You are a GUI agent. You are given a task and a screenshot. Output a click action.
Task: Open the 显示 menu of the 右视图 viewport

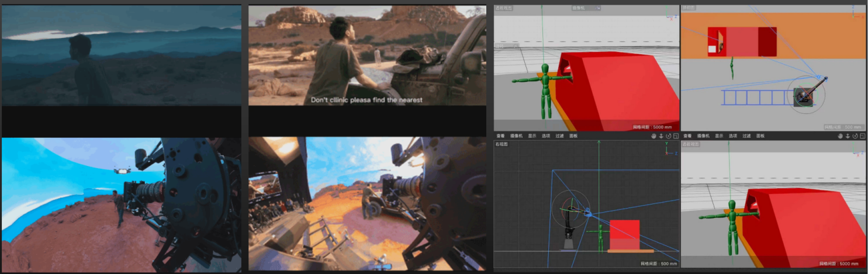coord(532,136)
